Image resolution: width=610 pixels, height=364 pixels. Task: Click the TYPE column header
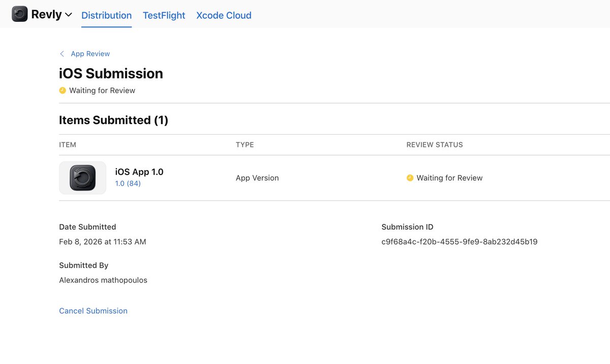[245, 145]
